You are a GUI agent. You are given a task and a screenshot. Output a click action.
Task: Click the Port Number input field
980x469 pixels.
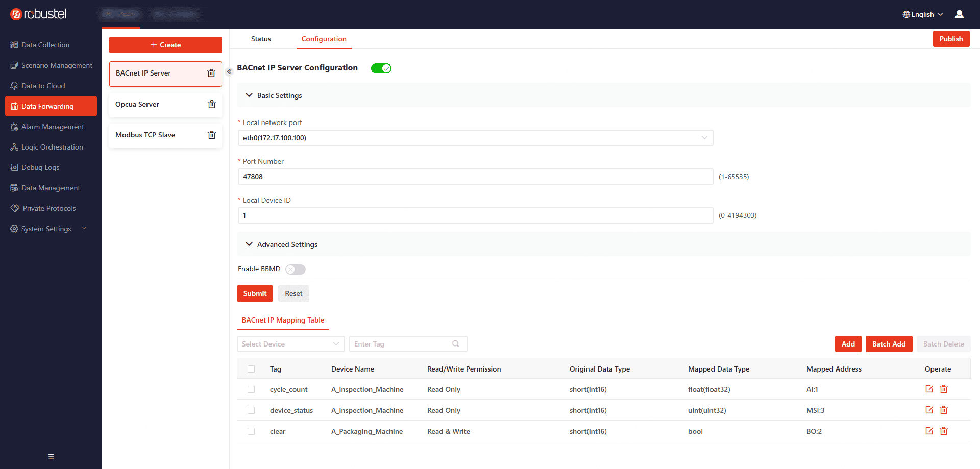[475, 177]
